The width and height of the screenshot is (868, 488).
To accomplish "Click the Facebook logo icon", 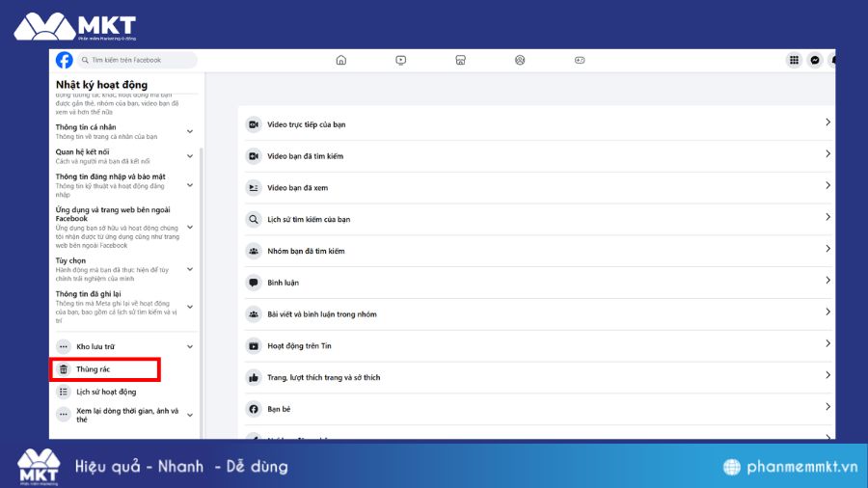I will 65,60.
